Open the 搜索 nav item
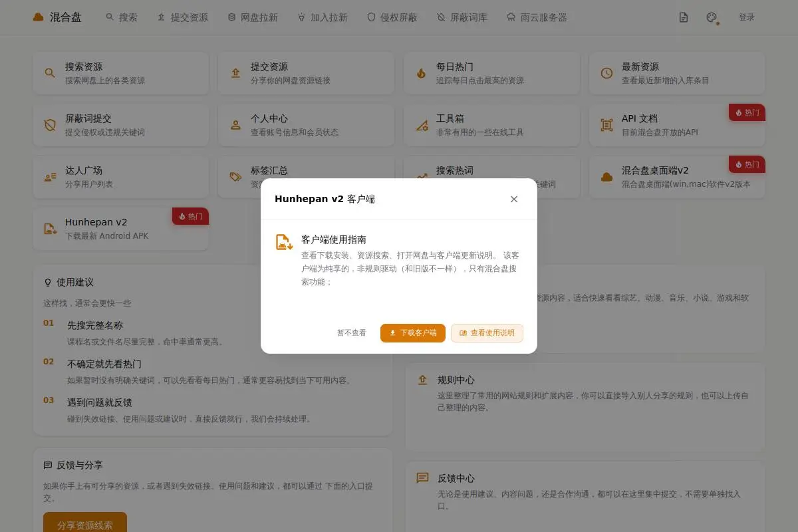This screenshot has height=532, width=798. tap(121, 17)
